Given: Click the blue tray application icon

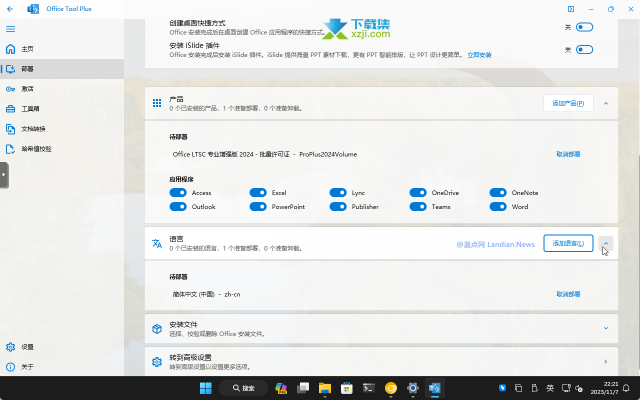Looking at the screenshot, I should coord(502,388).
